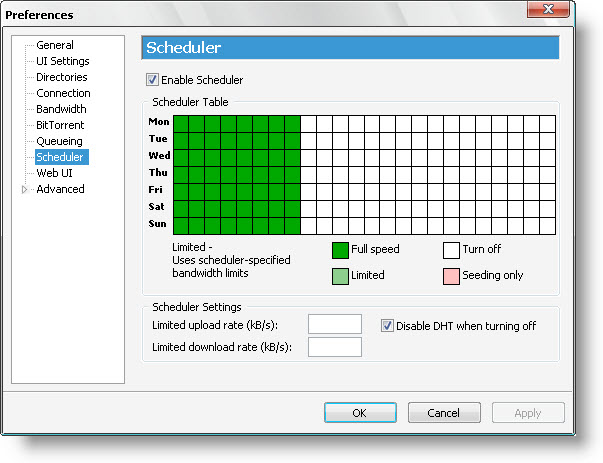Click the Scheduler Settings group label

(197, 307)
